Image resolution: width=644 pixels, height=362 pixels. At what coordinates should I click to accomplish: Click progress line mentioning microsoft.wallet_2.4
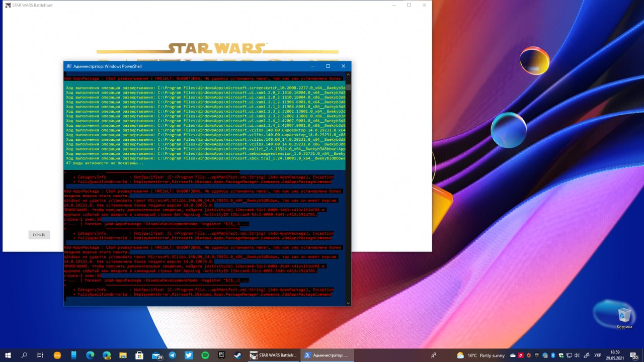[x=206, y=149]
